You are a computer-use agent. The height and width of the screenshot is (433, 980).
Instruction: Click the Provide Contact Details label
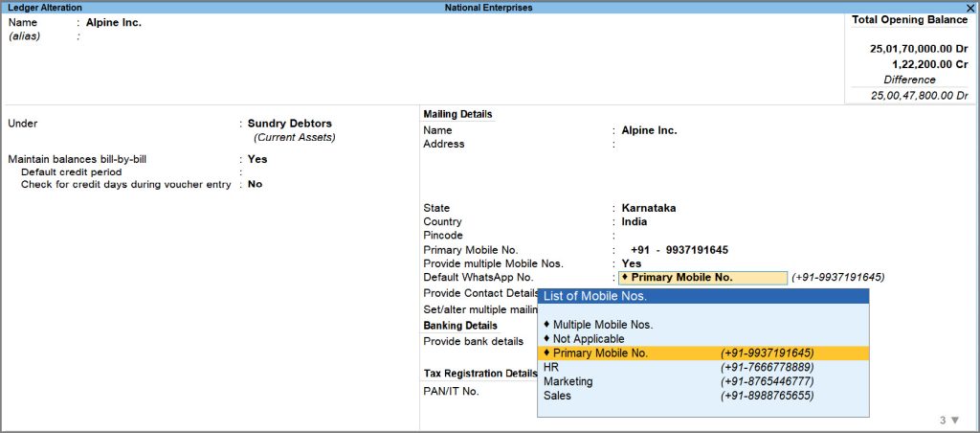click(480, 293)
